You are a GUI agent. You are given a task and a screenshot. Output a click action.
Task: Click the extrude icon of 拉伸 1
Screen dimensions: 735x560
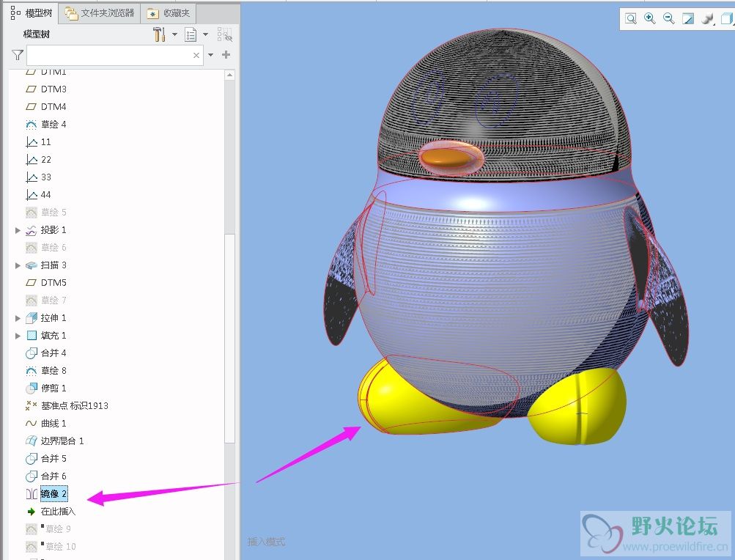click(31, 318)
